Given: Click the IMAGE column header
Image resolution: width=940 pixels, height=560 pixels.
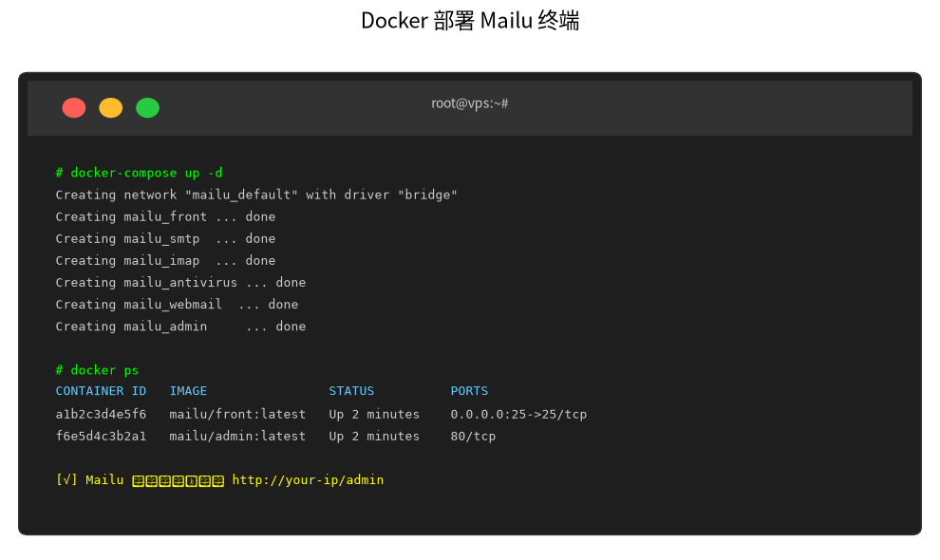Looking at the screenshot, I should pyautogui.click(x=188, y=391).
